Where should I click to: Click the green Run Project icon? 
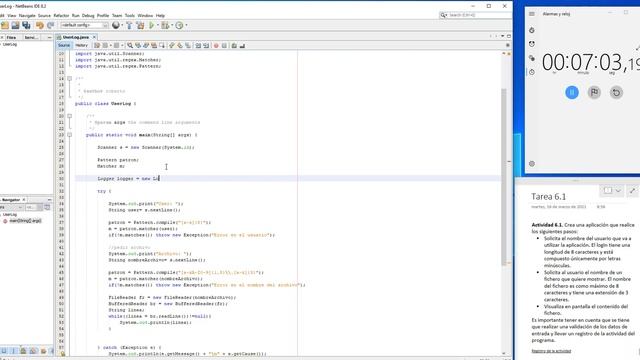pos(151,25)
